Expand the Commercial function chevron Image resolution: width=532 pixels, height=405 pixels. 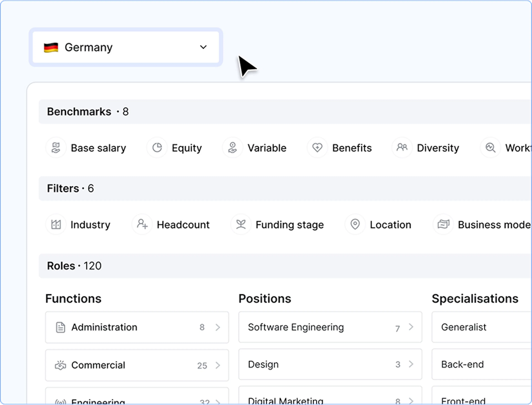point(218,365)
